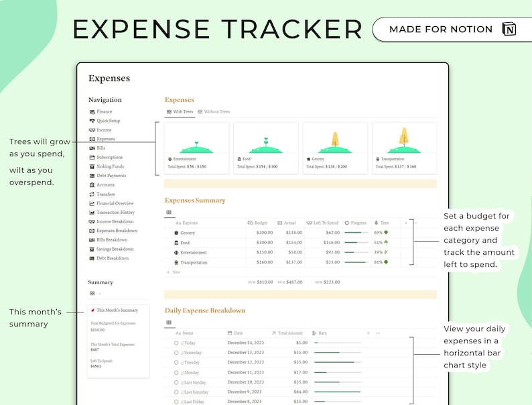Click the December 9 $64.00 expense bar
The width and height of the screenshot is (532, 405).
point(337,392)
